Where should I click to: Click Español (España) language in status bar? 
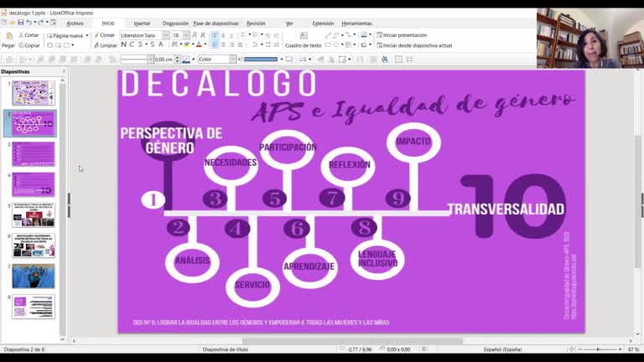pyautogui.click(x=503, y=349)
